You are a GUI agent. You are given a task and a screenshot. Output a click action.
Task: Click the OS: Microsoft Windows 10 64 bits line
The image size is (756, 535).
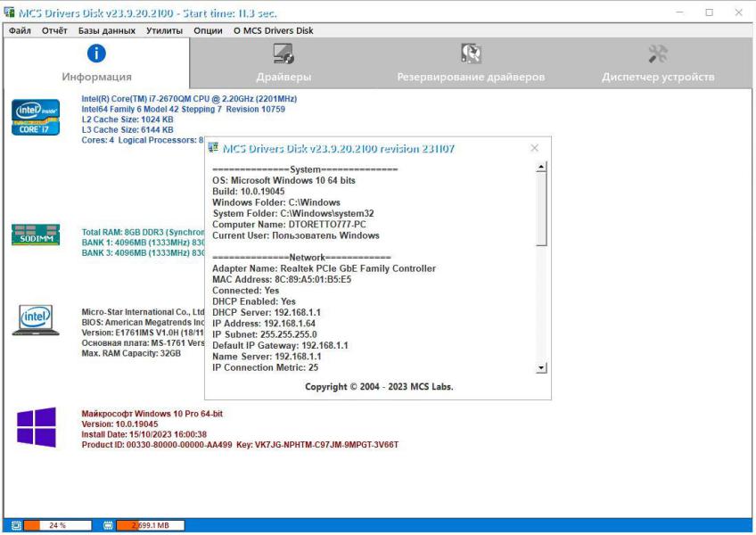click(283, 180)
